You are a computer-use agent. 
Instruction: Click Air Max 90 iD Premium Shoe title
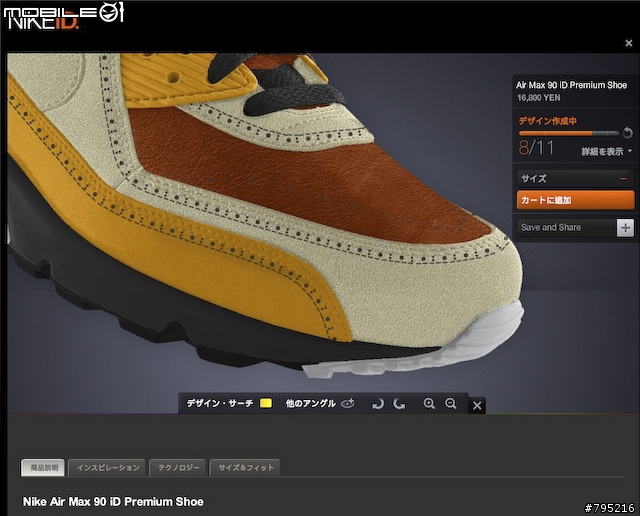click(571, 85)
